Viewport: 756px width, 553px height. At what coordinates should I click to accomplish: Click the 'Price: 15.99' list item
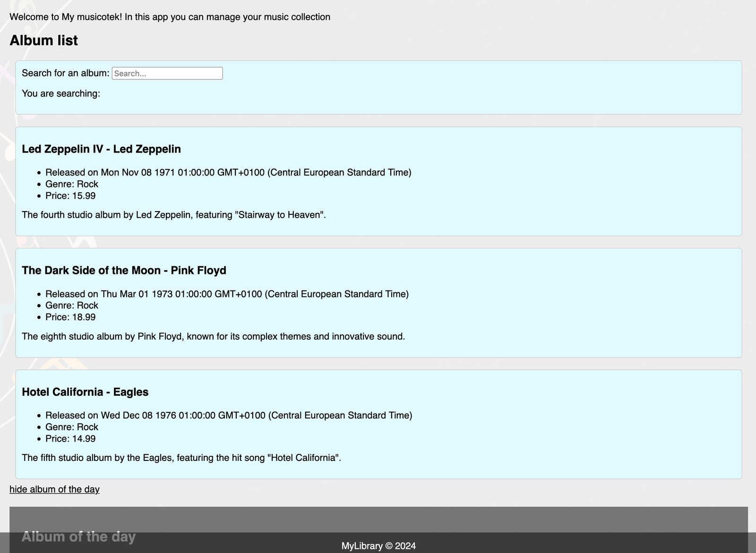tap(70, 196)
